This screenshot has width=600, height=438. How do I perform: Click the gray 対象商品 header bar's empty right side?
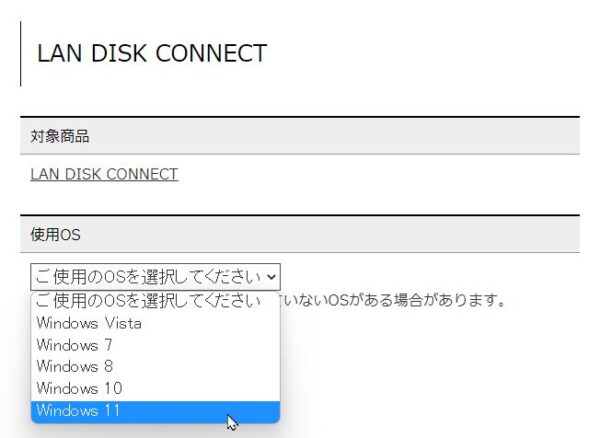(400, 136)
